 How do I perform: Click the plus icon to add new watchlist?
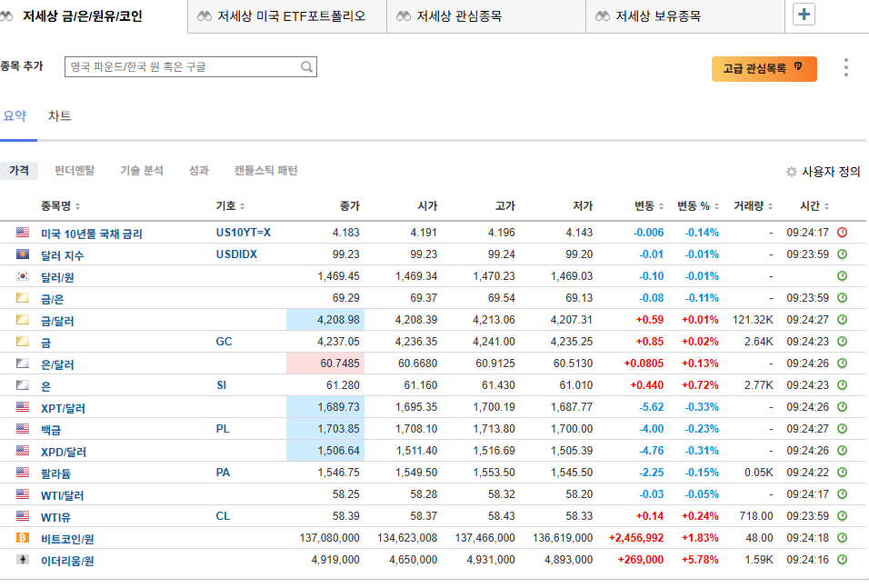click(x=804, y=15)
